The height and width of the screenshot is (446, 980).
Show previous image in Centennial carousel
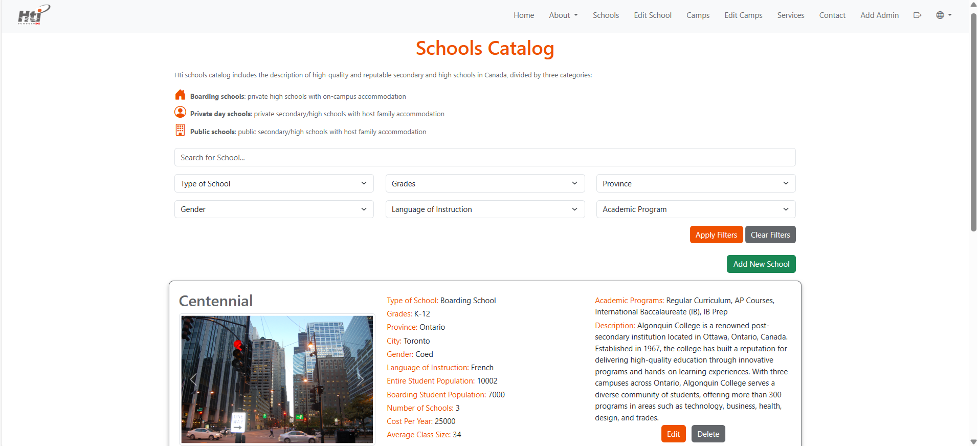[194, 379]
